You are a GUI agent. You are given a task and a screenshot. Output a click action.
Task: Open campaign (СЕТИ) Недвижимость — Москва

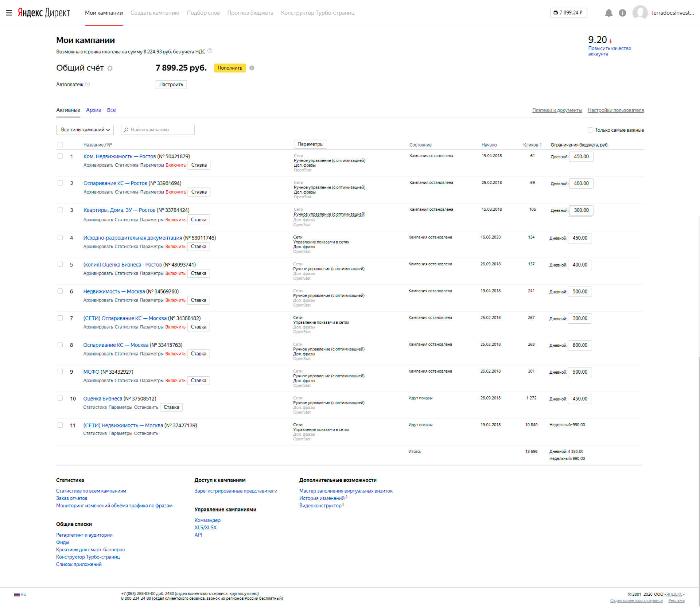pyautogui.click(x=123, y=425)
